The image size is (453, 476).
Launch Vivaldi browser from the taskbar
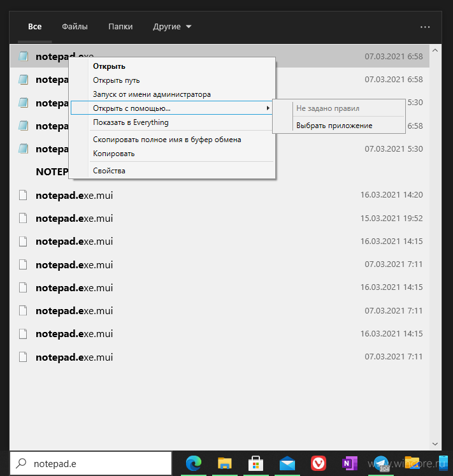coord(318,463)
